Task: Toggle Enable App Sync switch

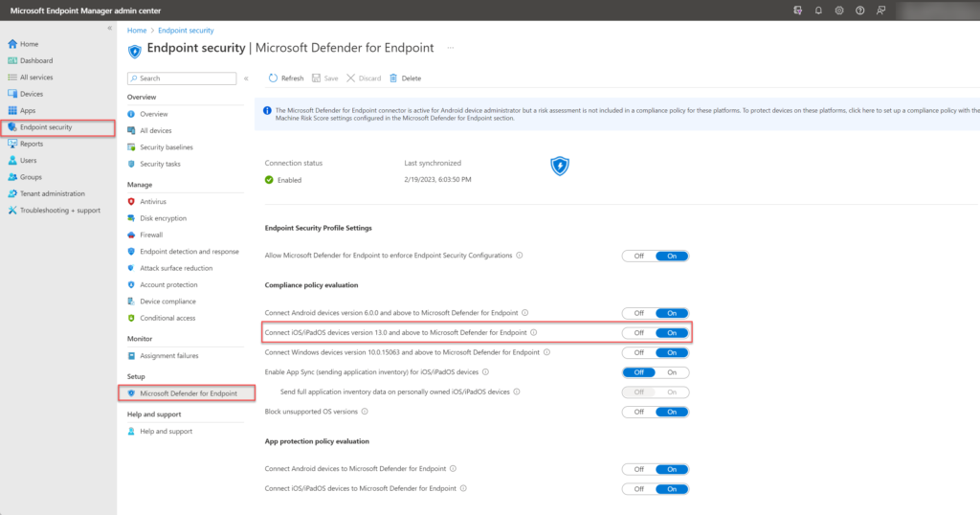Action: pos(655,372)
